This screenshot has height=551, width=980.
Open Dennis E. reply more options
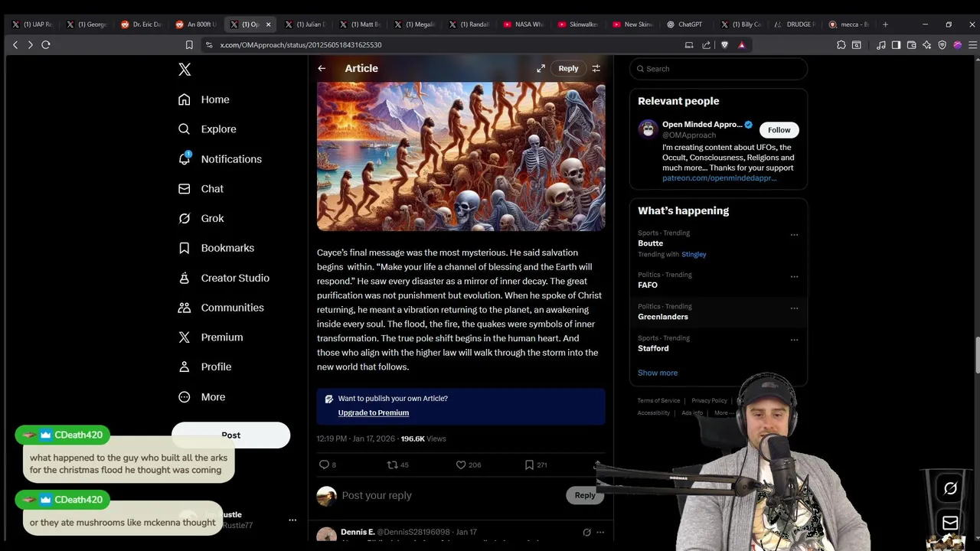click(x=600, y=532)
